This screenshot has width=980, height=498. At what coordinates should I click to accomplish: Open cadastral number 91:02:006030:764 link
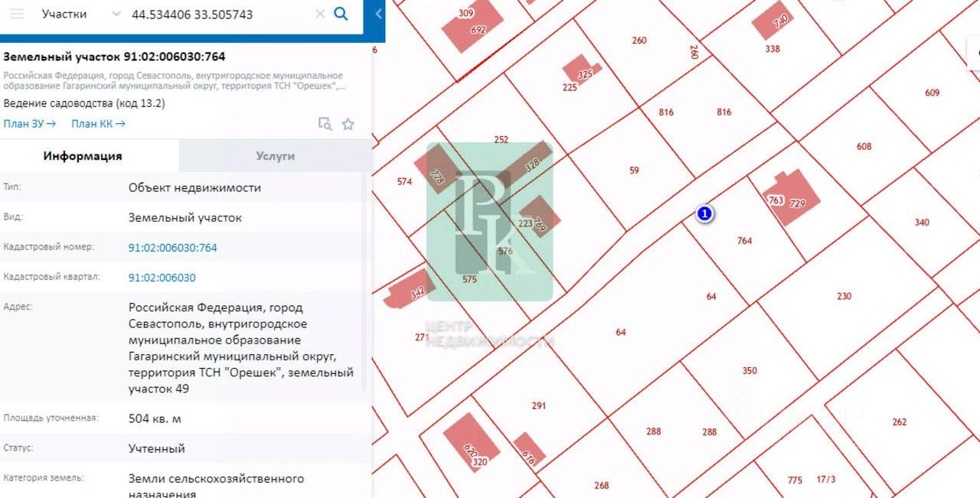click(x=173, y=248)
